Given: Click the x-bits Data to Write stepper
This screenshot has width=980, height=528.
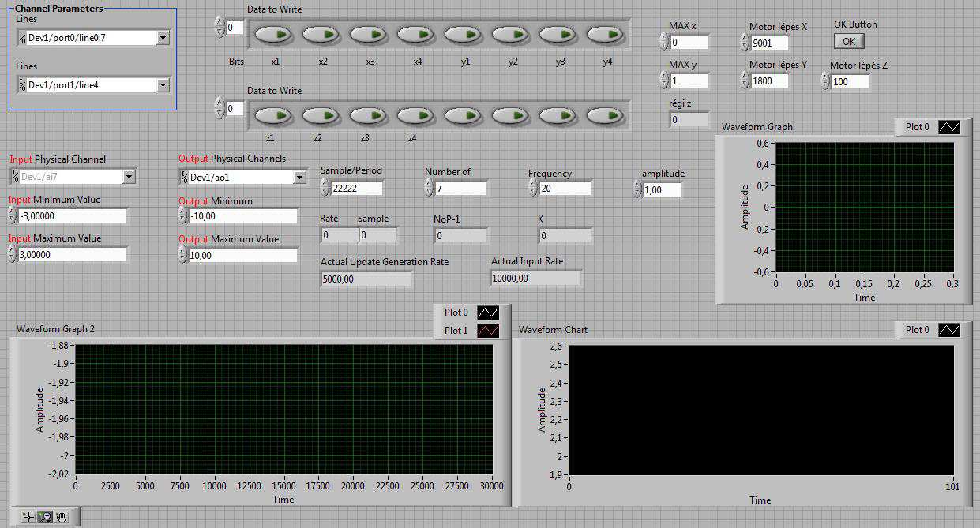Looking at the screenshot, I should [220, 27].
